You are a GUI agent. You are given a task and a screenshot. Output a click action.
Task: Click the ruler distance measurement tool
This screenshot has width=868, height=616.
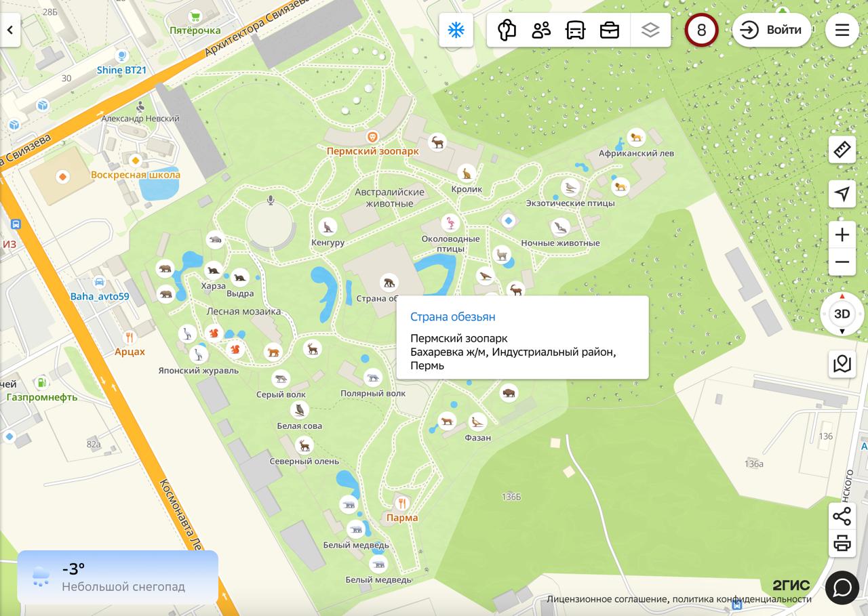coord(842,149)
